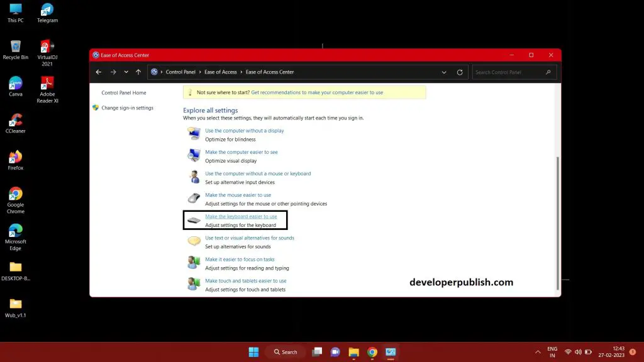Open Control Panel Home link
Screen dimensions: 644x362
(124, 93)
